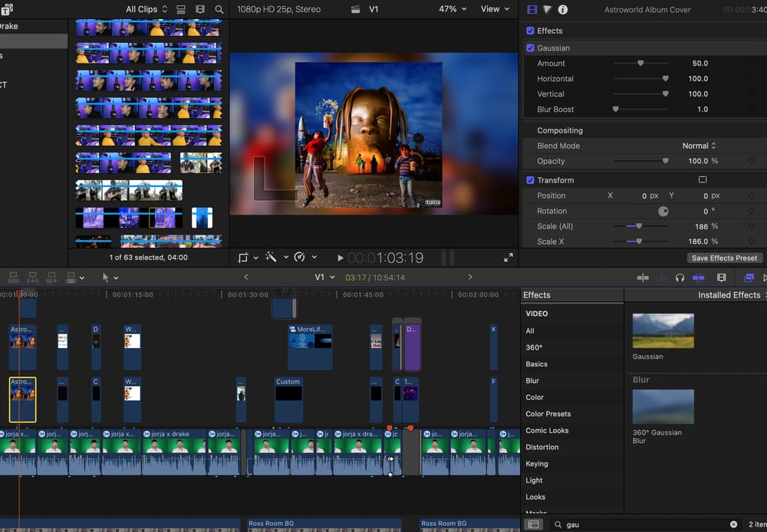767x532 pixels.
Task: Toggle clip appearance filmstrip icon in browser
Action: click(x=200, y=9)
